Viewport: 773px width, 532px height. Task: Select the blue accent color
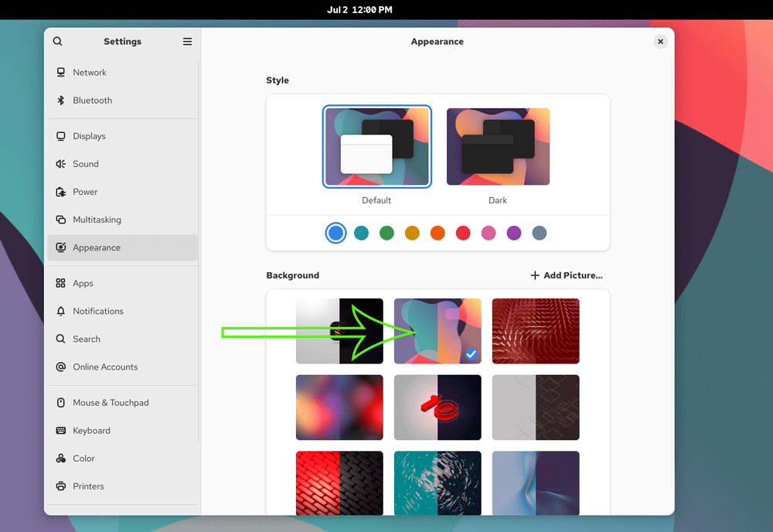335,234
